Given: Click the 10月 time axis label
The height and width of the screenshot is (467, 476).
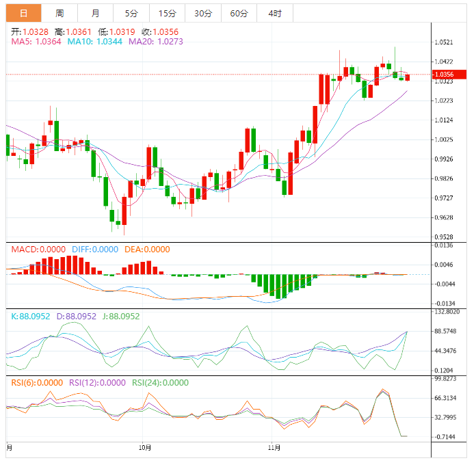Looking at the screenshot, I should pyautogui.click(x=145, y=448).
